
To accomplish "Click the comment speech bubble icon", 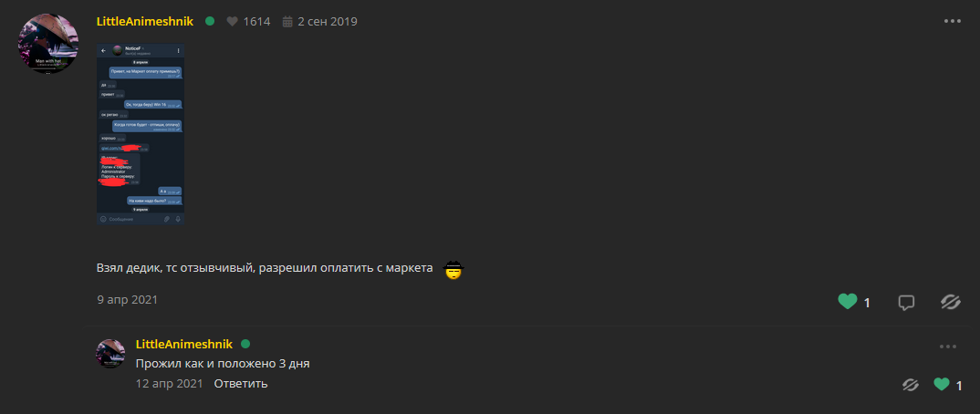I will pyautogui.click(x=906, y=302).
